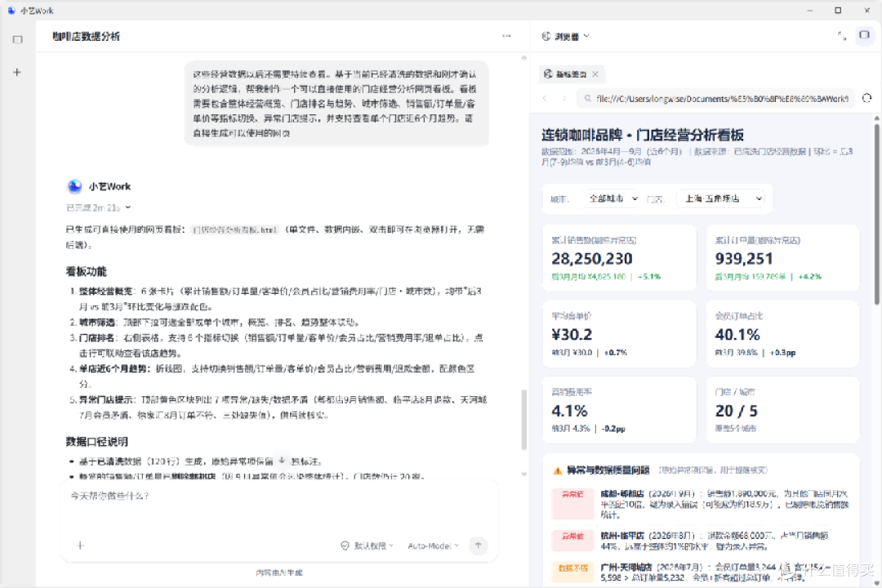Click the 会员订单占比 40.1% card
The height and width of the screenshot is (588, 882).
tap(782, 334)
